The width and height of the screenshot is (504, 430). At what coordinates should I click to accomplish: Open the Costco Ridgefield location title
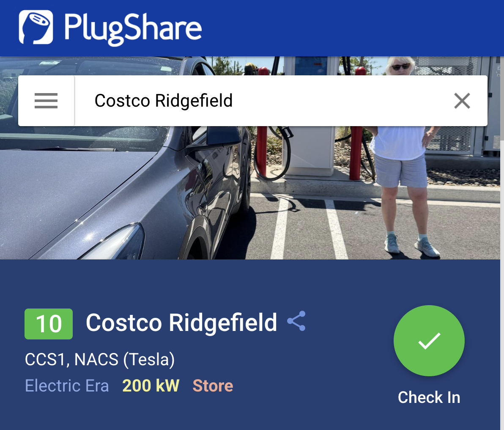click(x=181, y=322)
